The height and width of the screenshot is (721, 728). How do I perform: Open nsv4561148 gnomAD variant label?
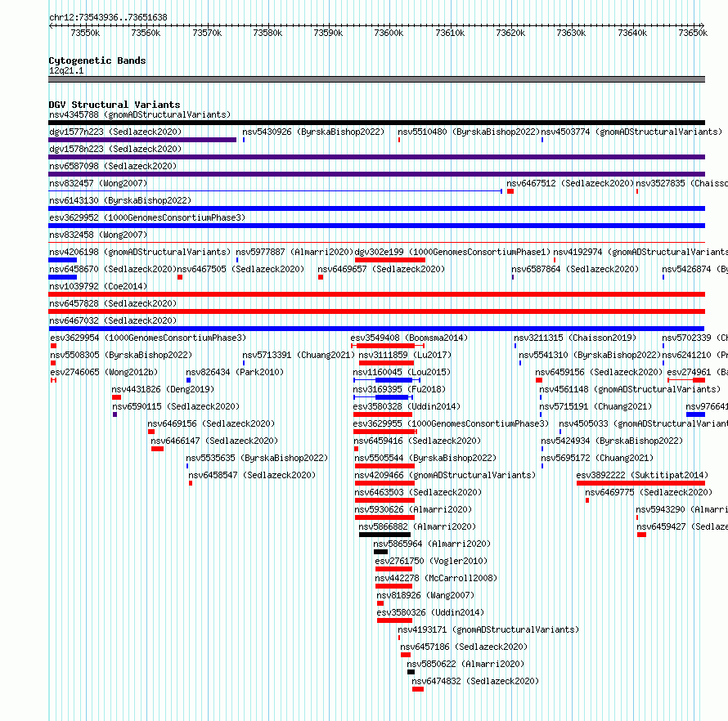(630, 389)
